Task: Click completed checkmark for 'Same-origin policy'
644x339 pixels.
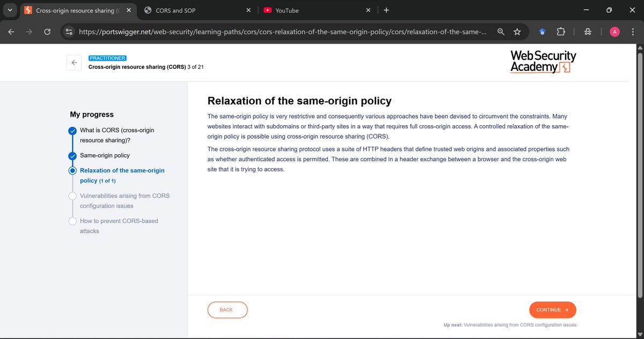Action: 72,156
